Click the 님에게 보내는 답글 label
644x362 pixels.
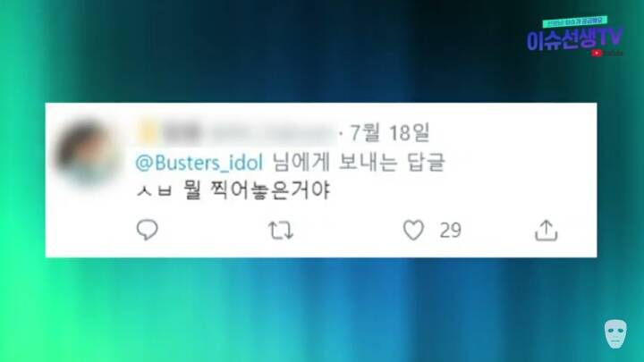point(359,163)
